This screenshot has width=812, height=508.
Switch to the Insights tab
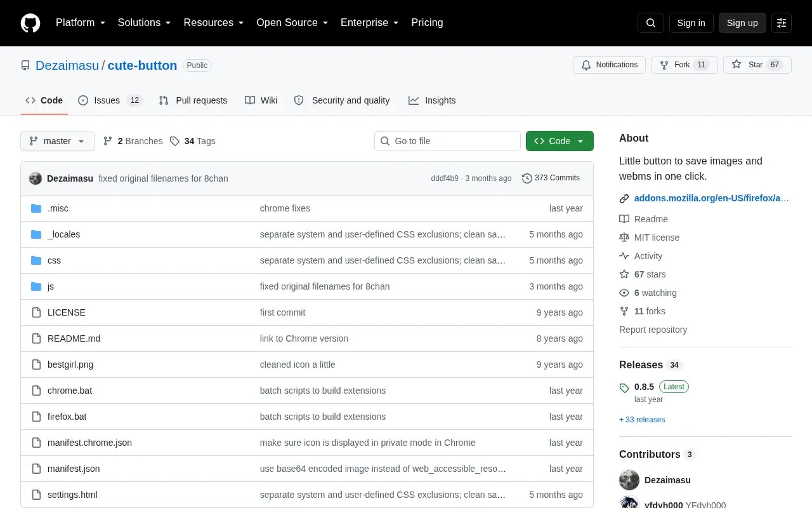(432, 100)
